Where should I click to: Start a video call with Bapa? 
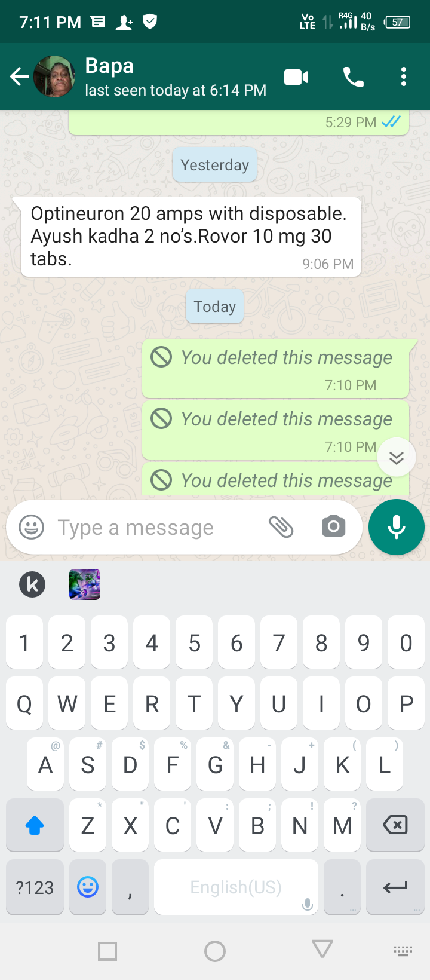pyautogui.click(x=296, y=77)
